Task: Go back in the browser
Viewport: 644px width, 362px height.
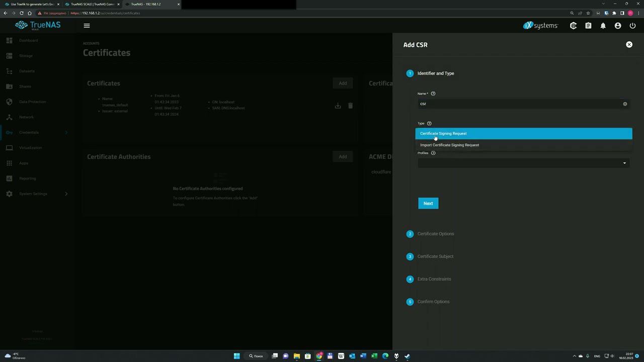Action: coord(6,13)
